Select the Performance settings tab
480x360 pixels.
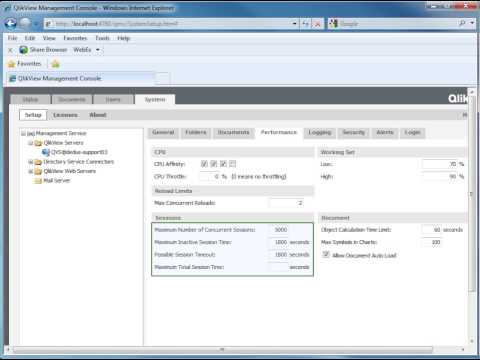[279, 132]
